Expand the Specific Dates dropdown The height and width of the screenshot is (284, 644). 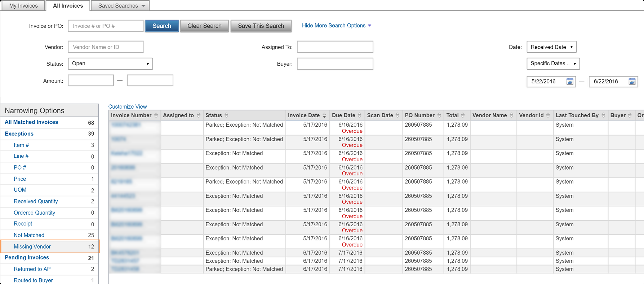tap(553, 64)
